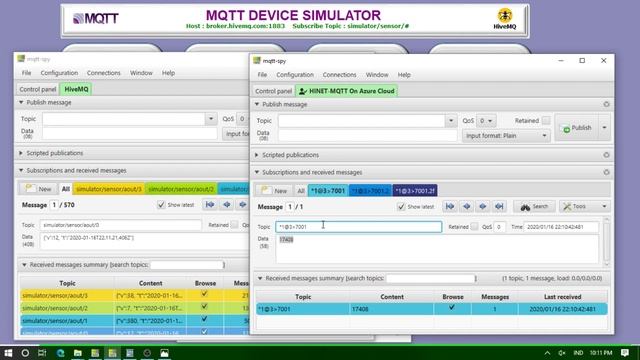Open the QoS 0 dropdown in Azure window

486,121
